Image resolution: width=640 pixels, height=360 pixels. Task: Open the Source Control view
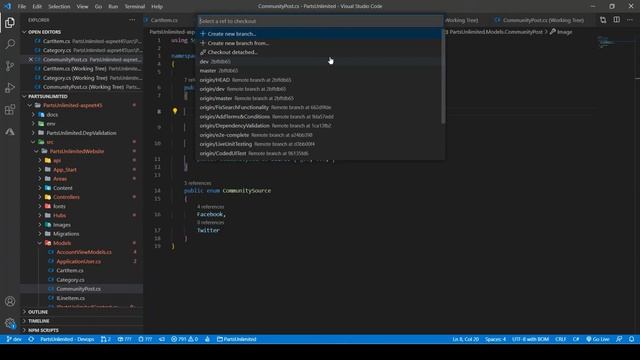click(x=10, y=66)
